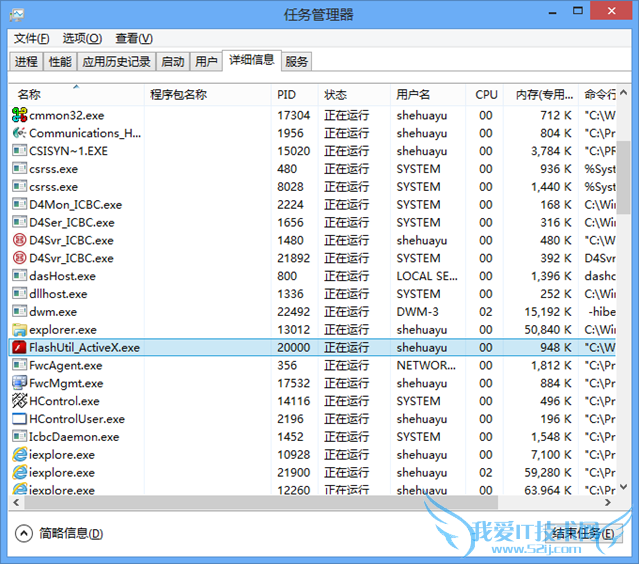639x564 pixels.
Task: Click the horizontal scrollbar left arrow
Action: point(16,502)
